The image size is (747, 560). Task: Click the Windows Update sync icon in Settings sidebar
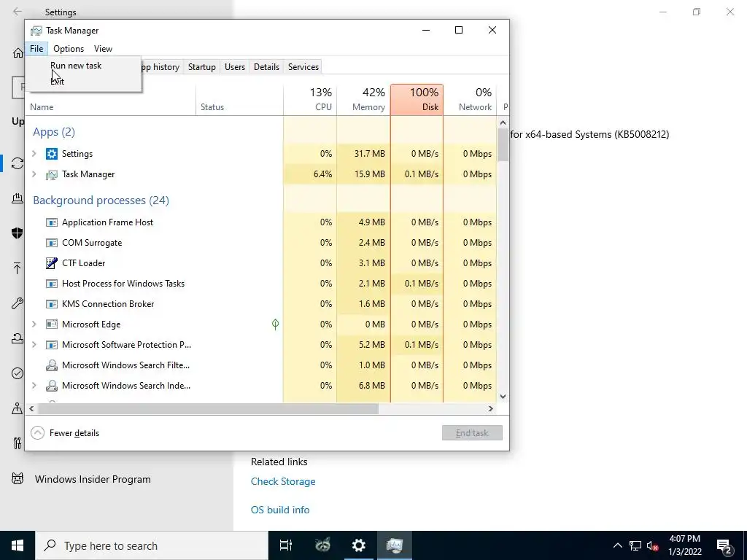18,163
